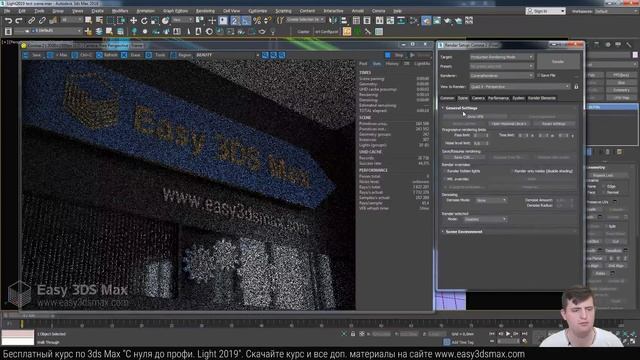Image resolution: width=640 pixels, height=360 pixels.
Task: Open the Select by Name icon
Action: coord(99,20)
